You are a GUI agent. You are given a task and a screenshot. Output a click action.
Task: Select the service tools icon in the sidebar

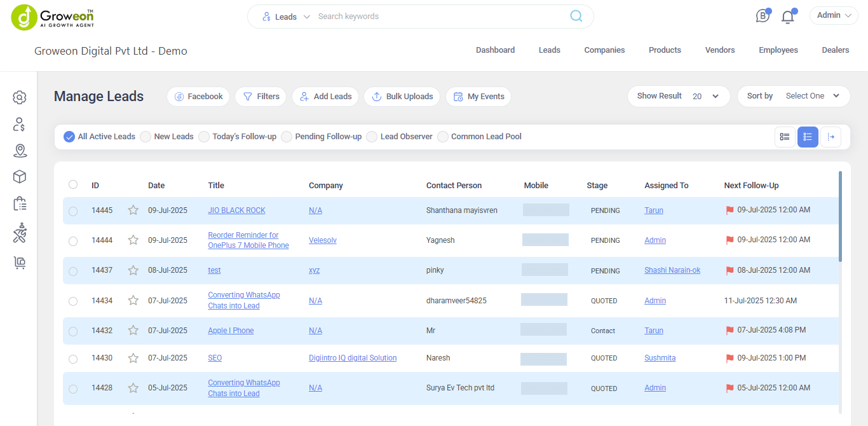click(x=19, y=232)
